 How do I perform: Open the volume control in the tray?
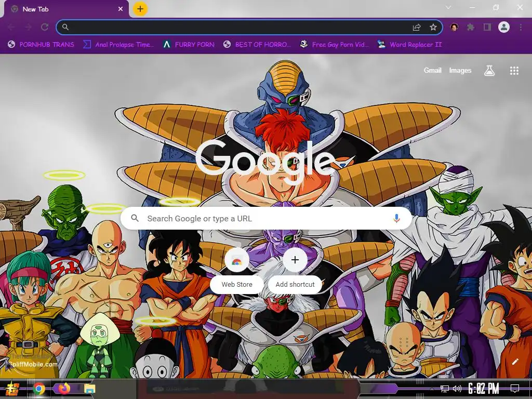click(457, 389)
